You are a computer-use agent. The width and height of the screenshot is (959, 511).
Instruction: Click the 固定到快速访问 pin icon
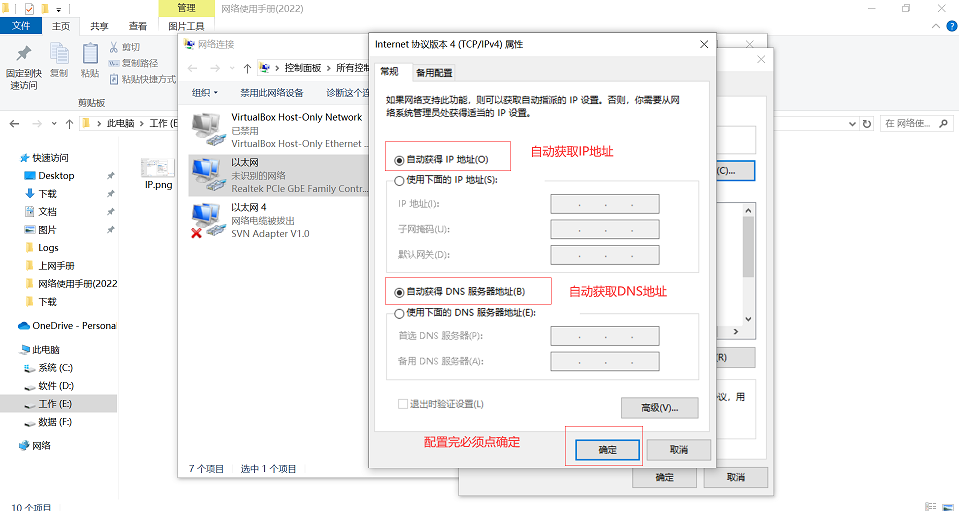(x=23, y=56)
